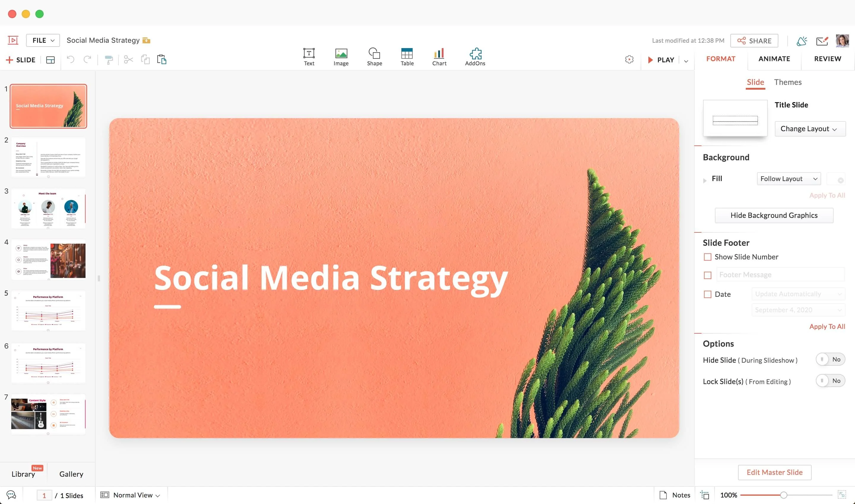The width and height of the screenshot is (855, 504).
Task: Select the Shape tool
Action: pos(374,56)
